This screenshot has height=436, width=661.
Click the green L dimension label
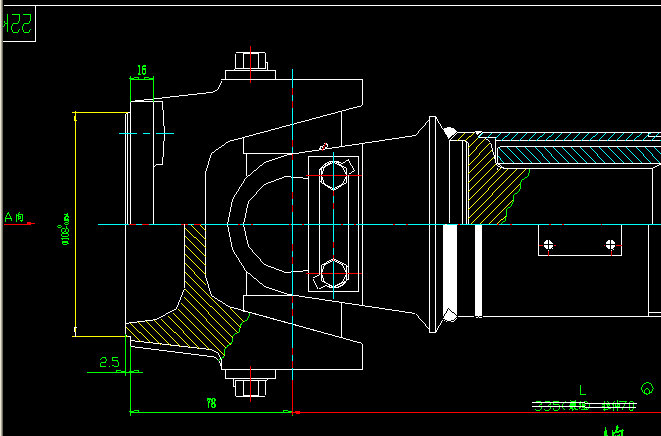pyautogui.click(x=582, y=389)
